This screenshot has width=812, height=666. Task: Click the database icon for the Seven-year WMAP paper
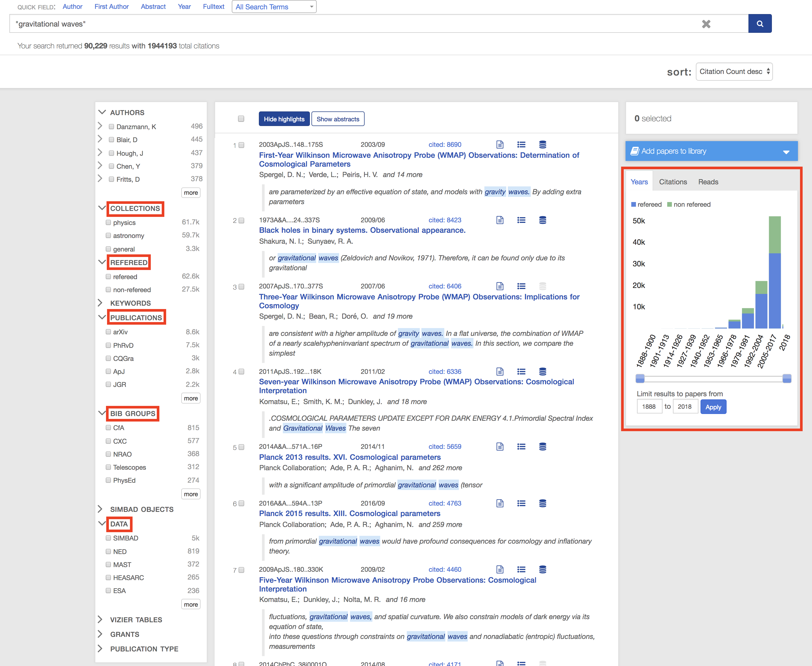[x=542, y=371]
